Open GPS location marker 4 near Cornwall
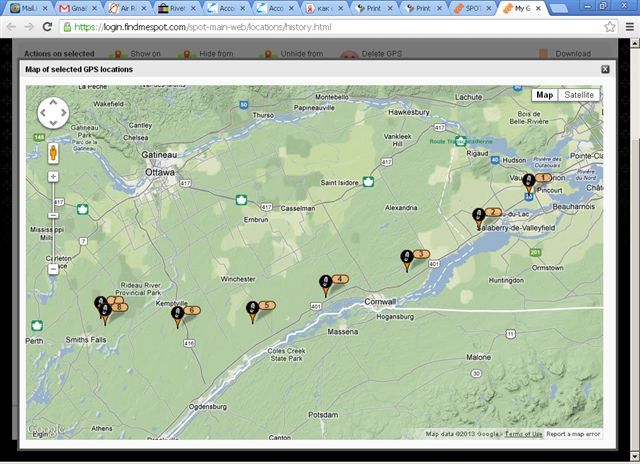Screen dimensions: 640x464 click(x=325, y=285)
